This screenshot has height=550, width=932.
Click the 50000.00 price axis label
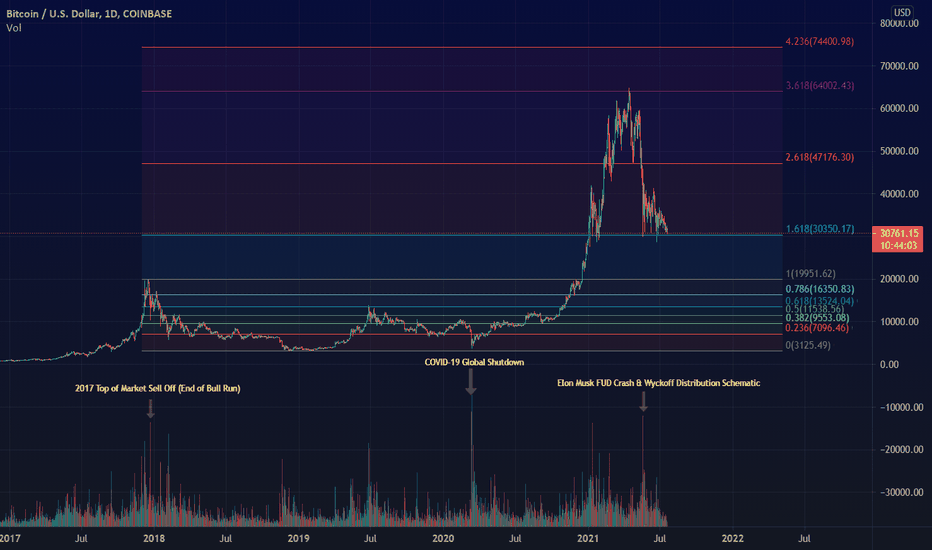tap(899, 151)
